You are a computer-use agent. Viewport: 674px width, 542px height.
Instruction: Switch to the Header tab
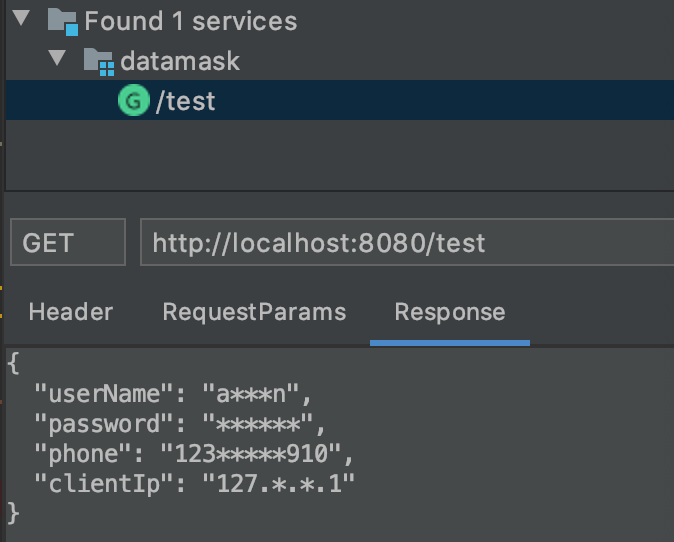tap(70, 312)
